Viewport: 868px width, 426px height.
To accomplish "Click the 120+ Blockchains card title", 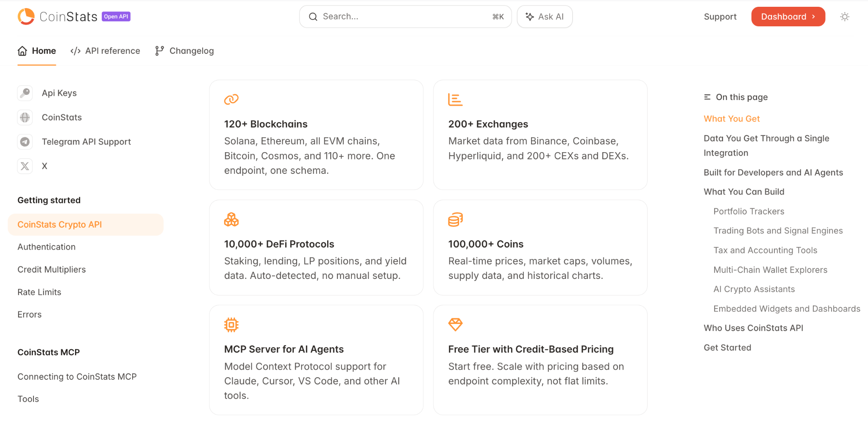I will tap(266, 124).
